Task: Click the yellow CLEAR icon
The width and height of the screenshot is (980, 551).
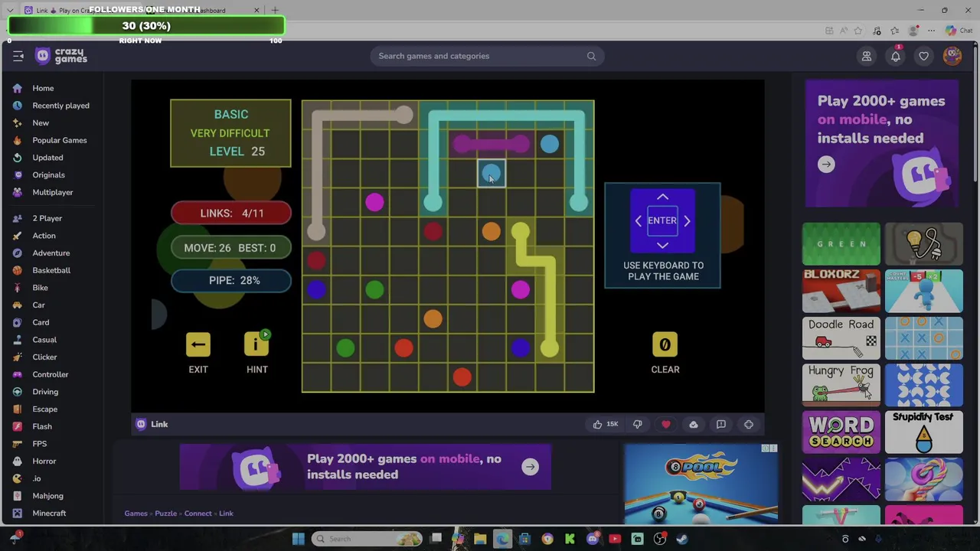Action: point(665,344)
